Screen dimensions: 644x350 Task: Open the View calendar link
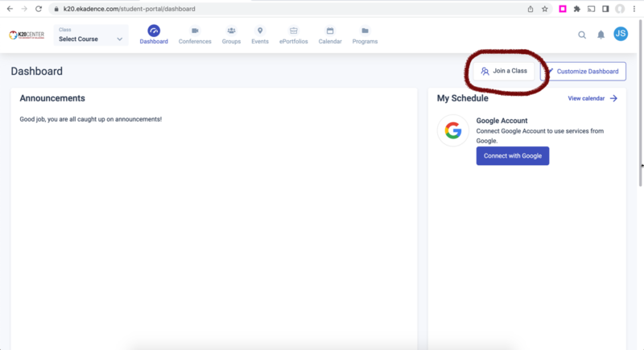tap(592, 98)
